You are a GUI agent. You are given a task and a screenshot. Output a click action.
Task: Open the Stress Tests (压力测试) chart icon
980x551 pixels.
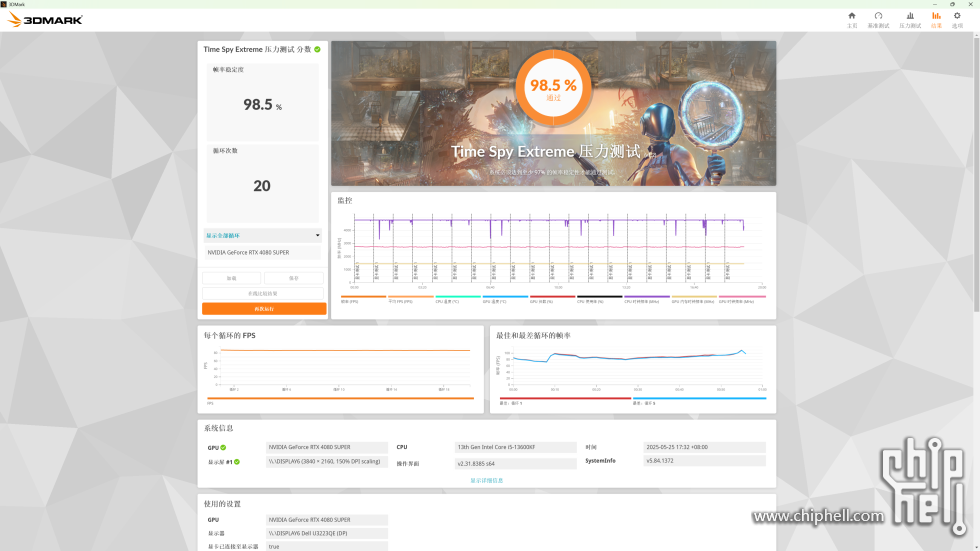pyautogui.click(x=910, y=16)
